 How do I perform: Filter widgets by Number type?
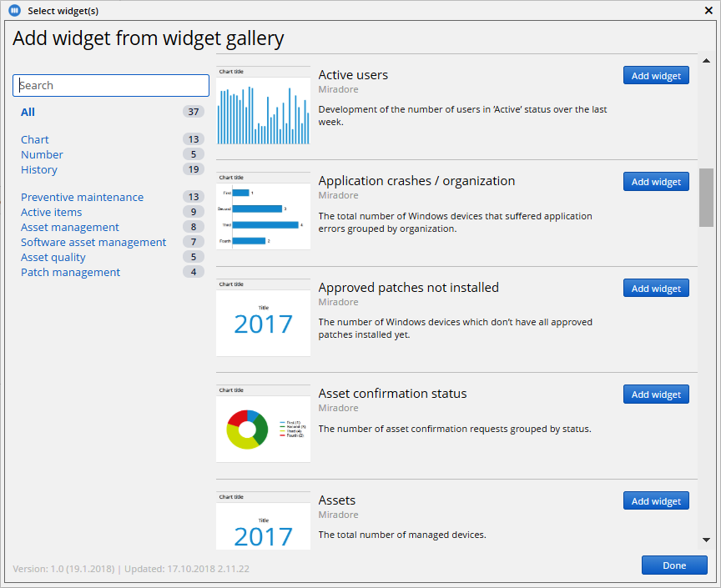[x=42, y=154]
